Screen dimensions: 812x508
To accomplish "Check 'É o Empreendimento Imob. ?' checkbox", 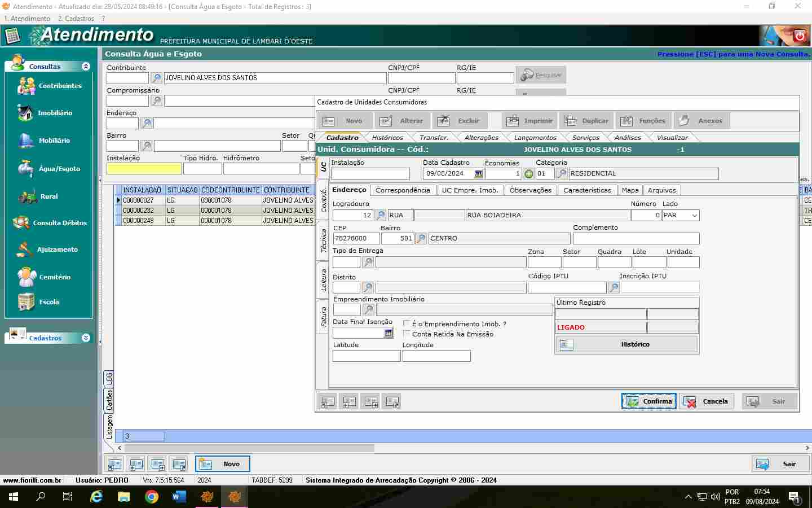I will pyautogui.click(x=407, y=323).
